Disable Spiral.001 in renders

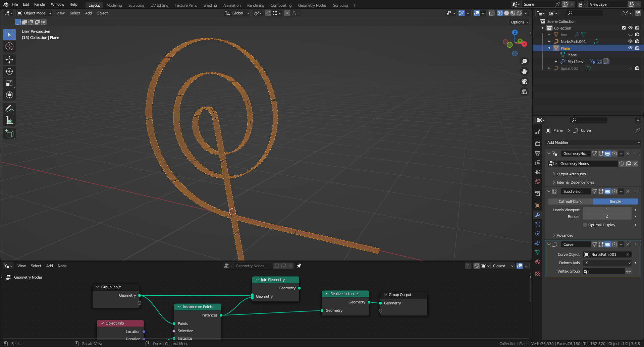click(x=637, y=68)
